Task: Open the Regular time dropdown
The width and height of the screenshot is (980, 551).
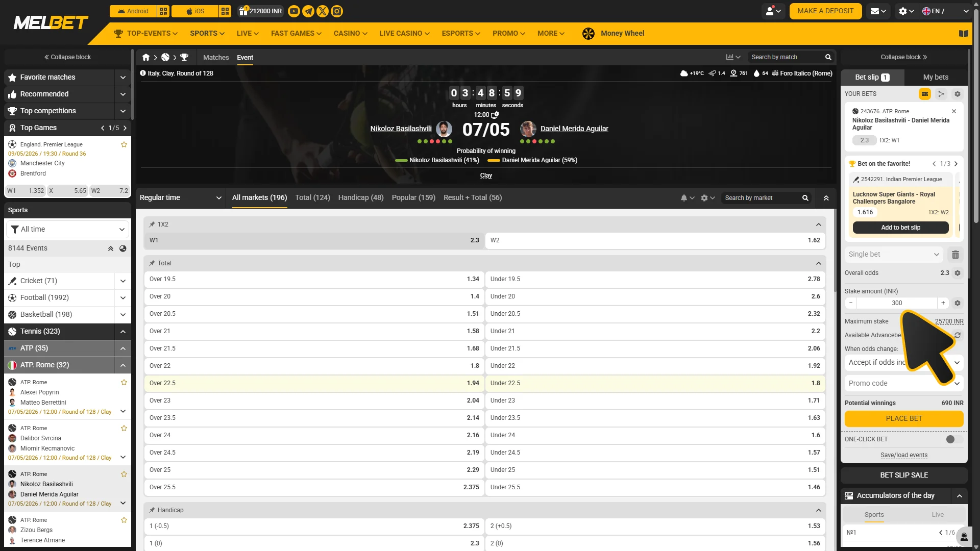Action: click(181, 198)
